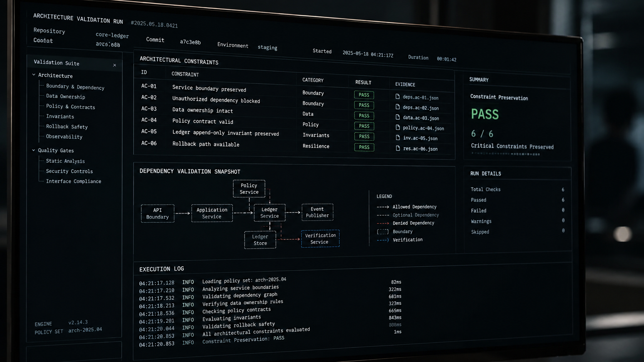The image size is (644, 362).
Task: Click the Allowed Dependency legend arrow
Action: [x=383, y=207]
